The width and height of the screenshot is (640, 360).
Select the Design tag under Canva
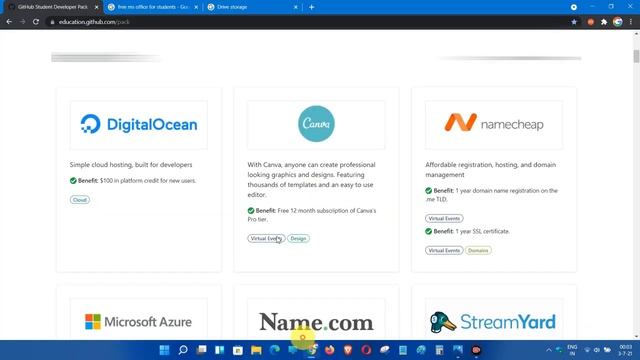point(298,238)
